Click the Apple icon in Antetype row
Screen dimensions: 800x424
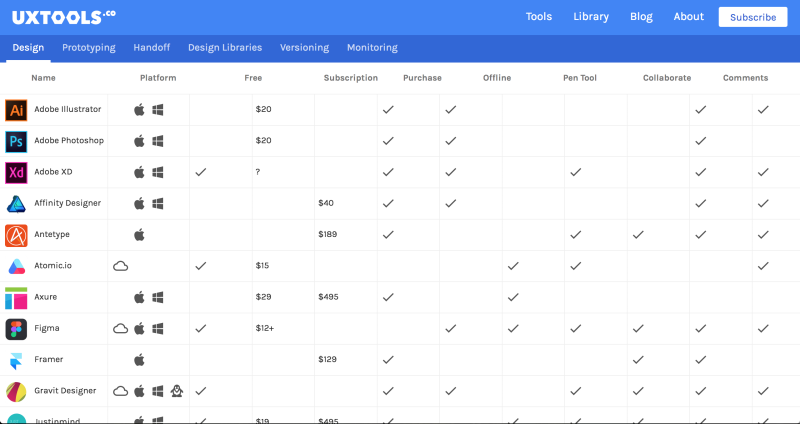click(x=139, y=234)
